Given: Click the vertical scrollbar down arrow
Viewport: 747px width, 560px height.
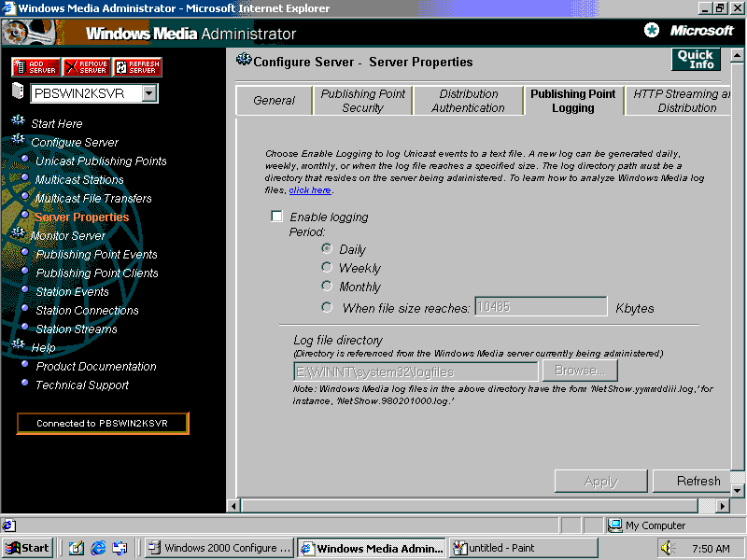Looking at the screenshot, I should click(737, 490).
